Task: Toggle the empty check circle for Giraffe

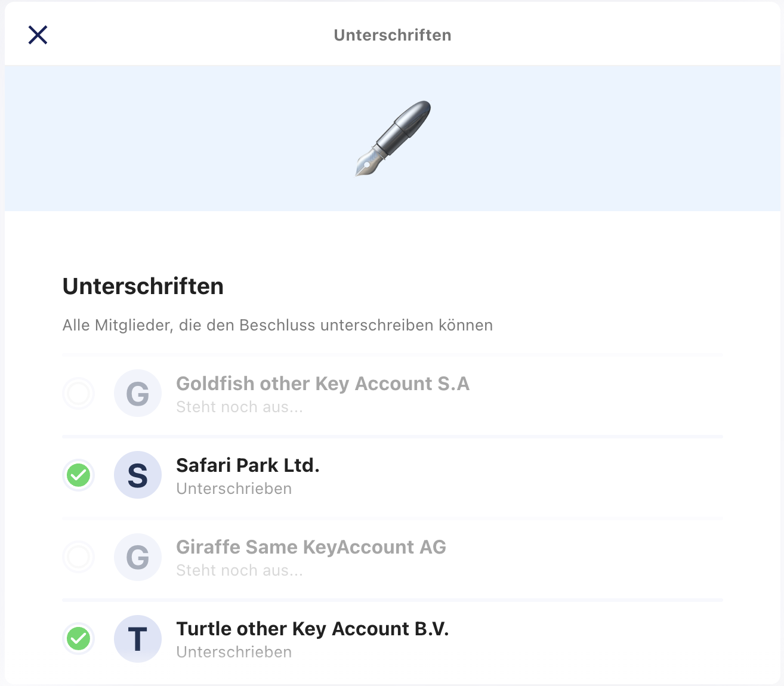Action: [79, 557]
